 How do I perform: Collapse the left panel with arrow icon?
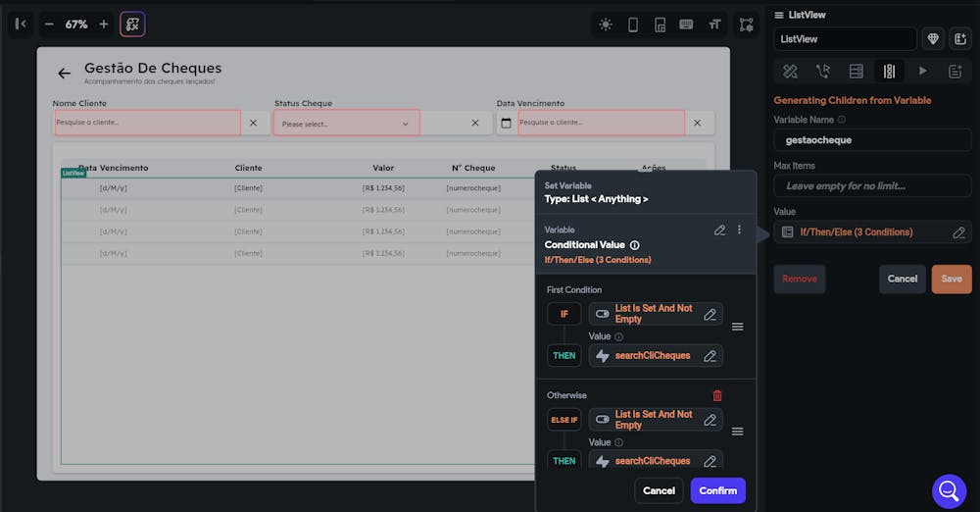[x=21, y=25]
